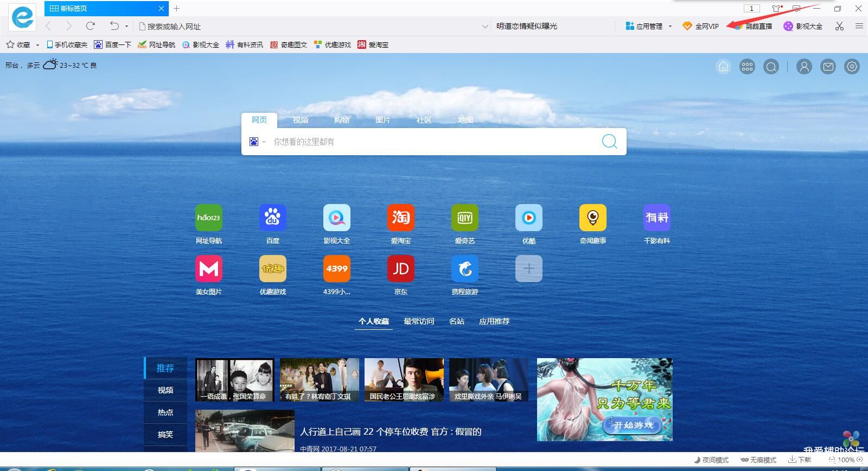Open the 千影有料 shortcut tile
Image resolution: width=868 pixels, height=471 pixels.
[657, 218]
